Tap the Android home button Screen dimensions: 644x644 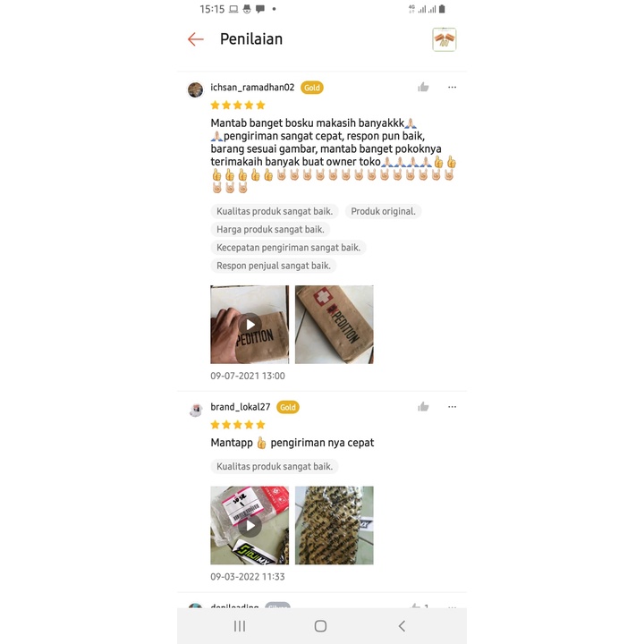320,626
